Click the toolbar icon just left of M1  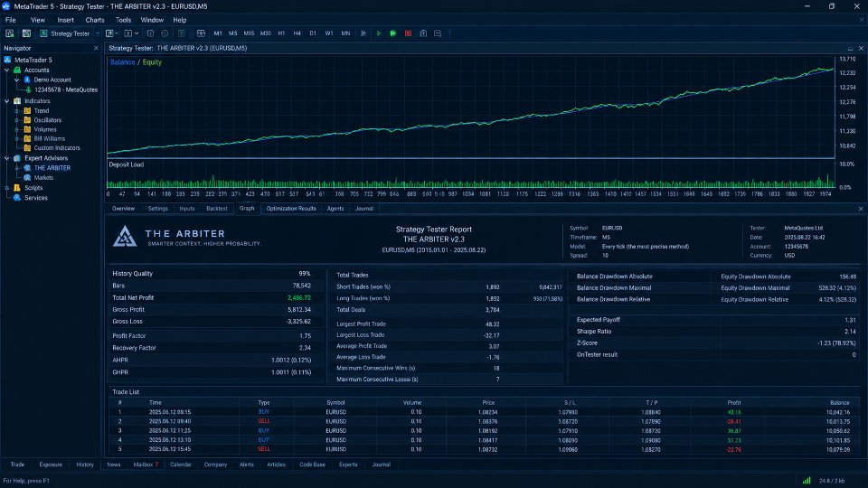(x=201, y=33)
